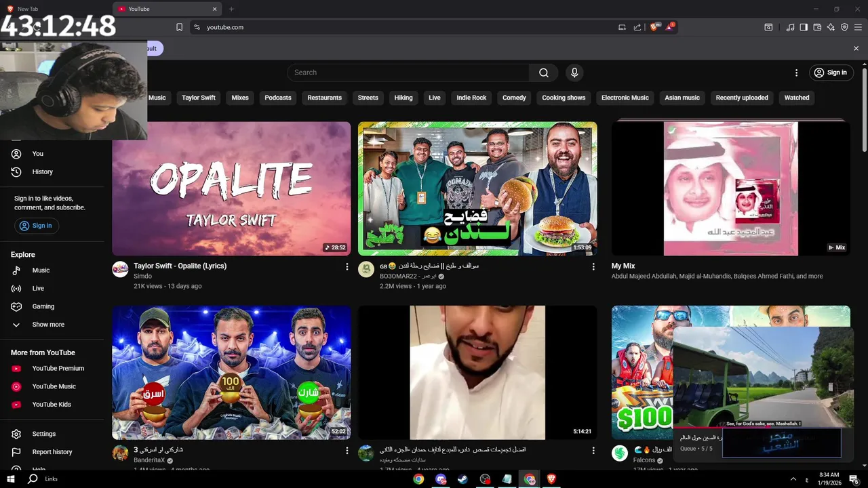Open the Falcons channel link
The height and width of the screenshot is (488, 868).
tap(644, 460)
